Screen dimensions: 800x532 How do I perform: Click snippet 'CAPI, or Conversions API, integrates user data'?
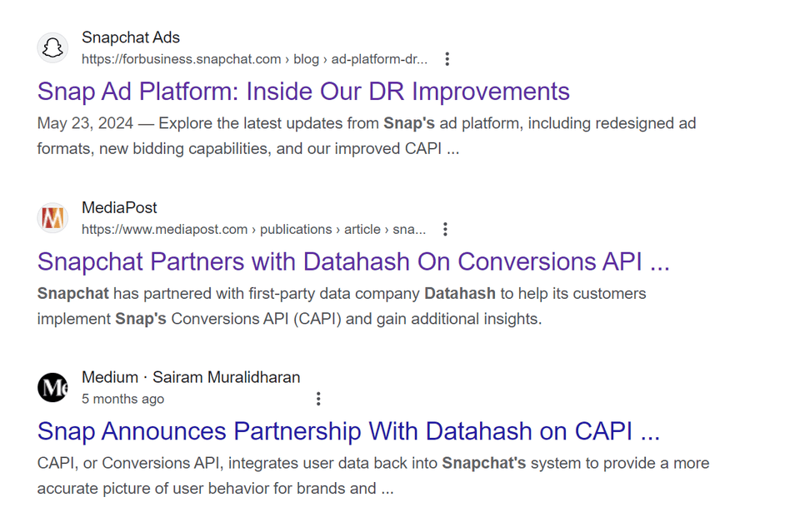[x=373, y=476]
